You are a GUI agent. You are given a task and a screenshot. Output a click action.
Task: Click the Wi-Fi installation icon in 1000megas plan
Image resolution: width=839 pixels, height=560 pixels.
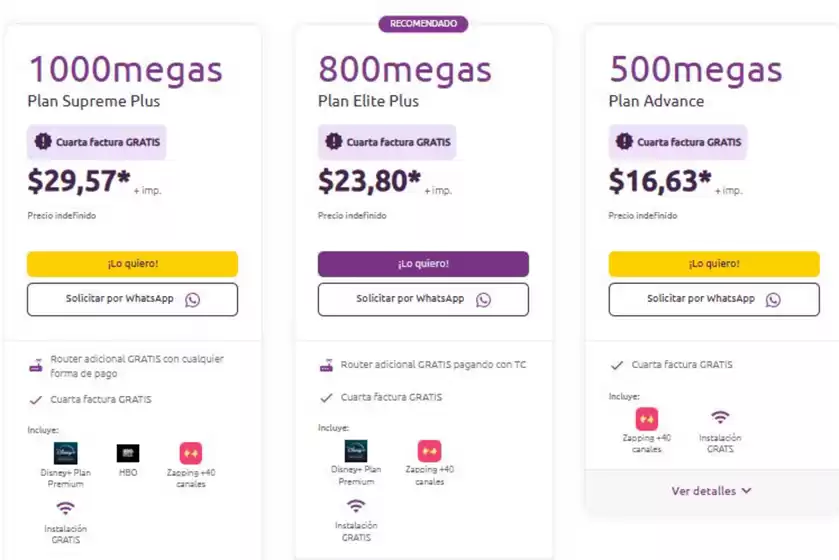[65, 508]
